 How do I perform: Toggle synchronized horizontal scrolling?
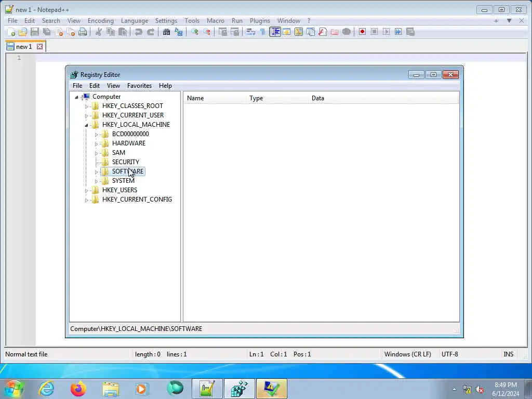[235, 32]
